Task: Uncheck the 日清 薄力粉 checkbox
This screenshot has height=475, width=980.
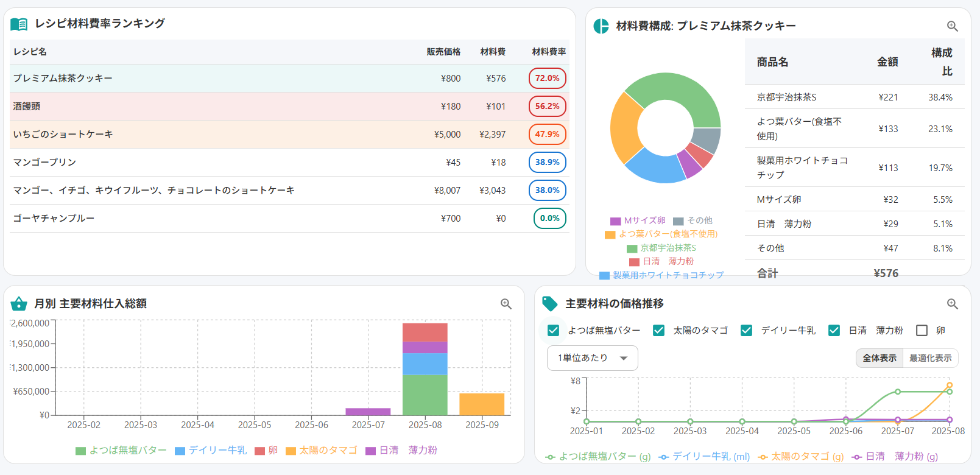Action: pyautogui.click(x=834, y=330)
